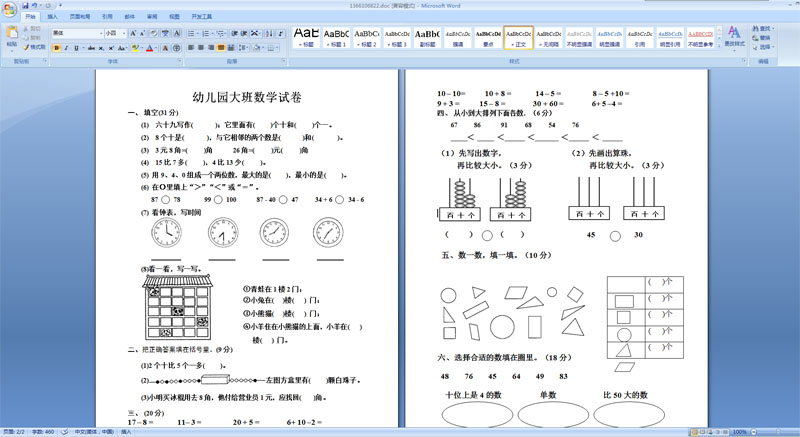Shrink the font size
Viewport: 800px width, 437px height.
(142, 33)
